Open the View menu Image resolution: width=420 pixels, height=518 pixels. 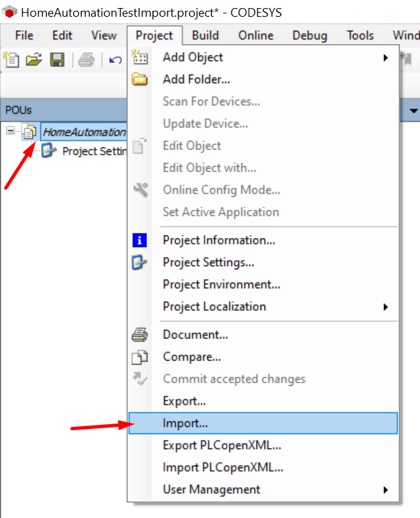coord(104,36)
